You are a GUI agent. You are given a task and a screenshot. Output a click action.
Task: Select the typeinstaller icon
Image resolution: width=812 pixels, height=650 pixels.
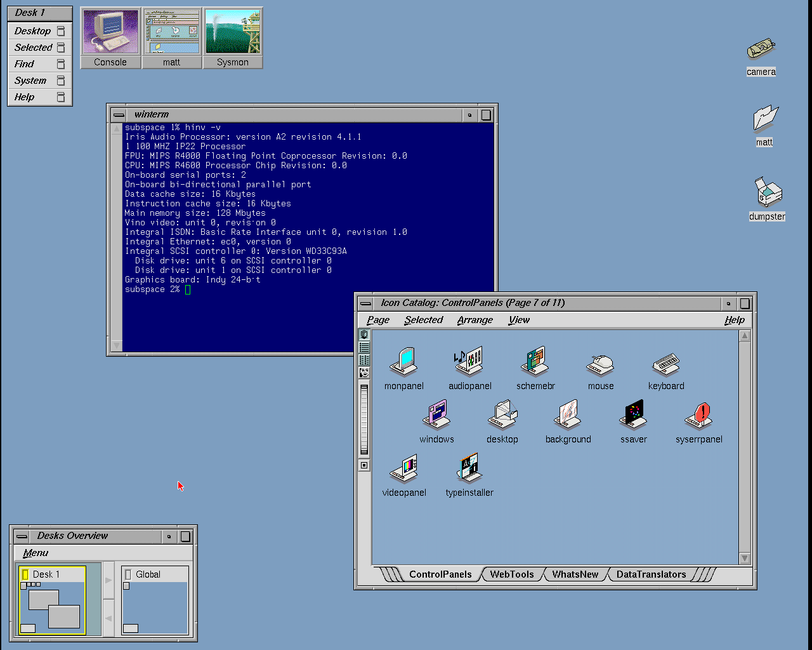tap(469, 468)
